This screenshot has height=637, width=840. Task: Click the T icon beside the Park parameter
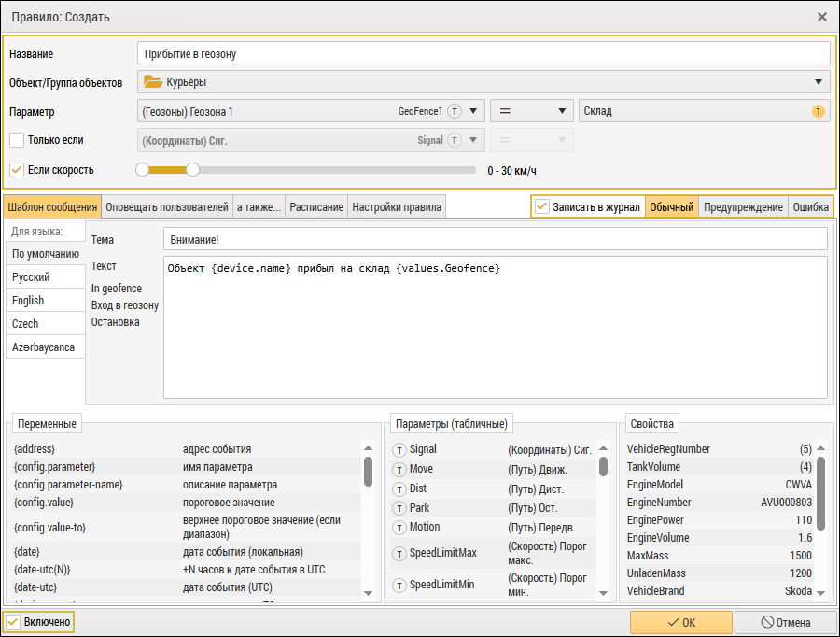pyautogui.click(x=399, y=508)
